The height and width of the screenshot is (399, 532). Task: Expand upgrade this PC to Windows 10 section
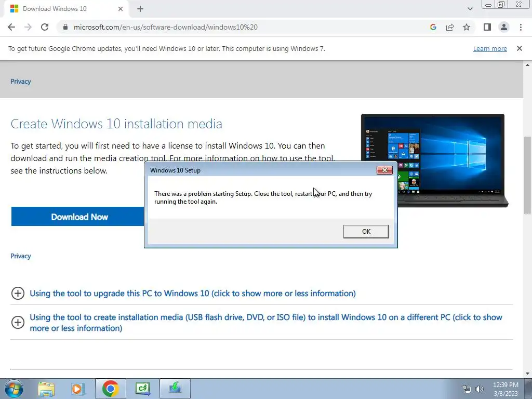pos(18,293)
